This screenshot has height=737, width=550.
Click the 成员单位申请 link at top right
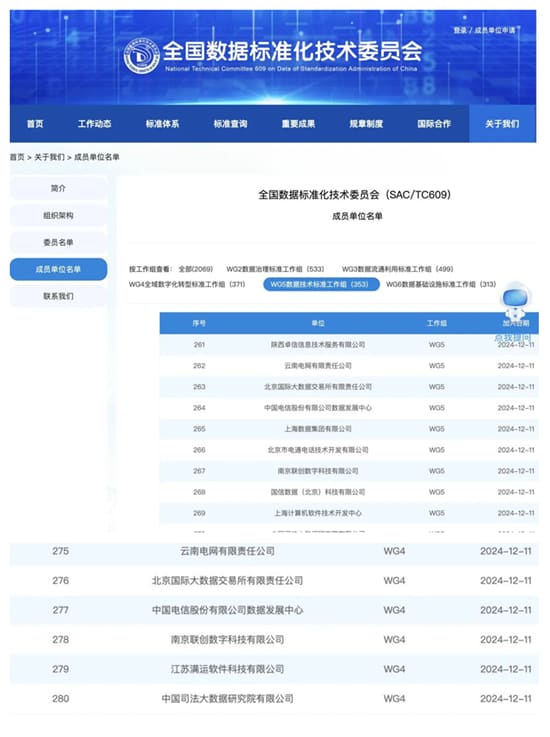point(495,30)
